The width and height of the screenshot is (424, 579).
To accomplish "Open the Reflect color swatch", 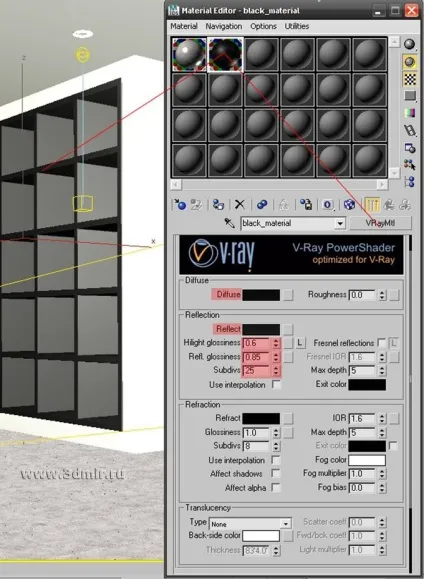I will point(261,329).
